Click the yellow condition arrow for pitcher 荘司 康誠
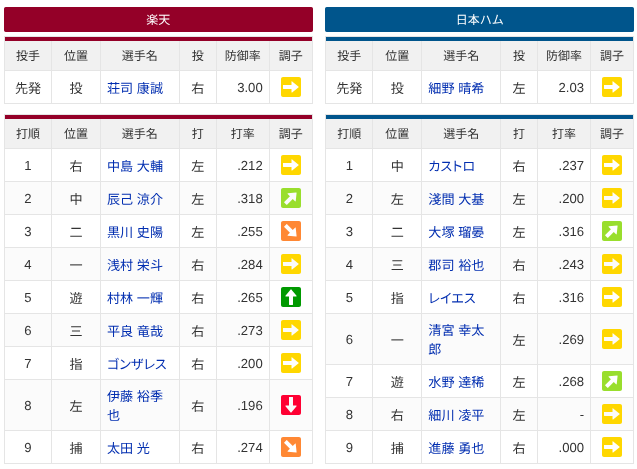 click(291, 87)
